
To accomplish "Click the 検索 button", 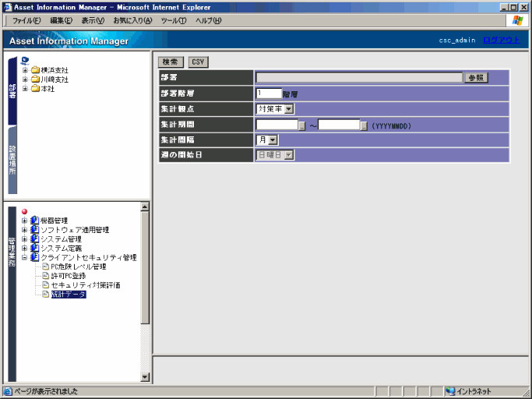I will point(171,62).
